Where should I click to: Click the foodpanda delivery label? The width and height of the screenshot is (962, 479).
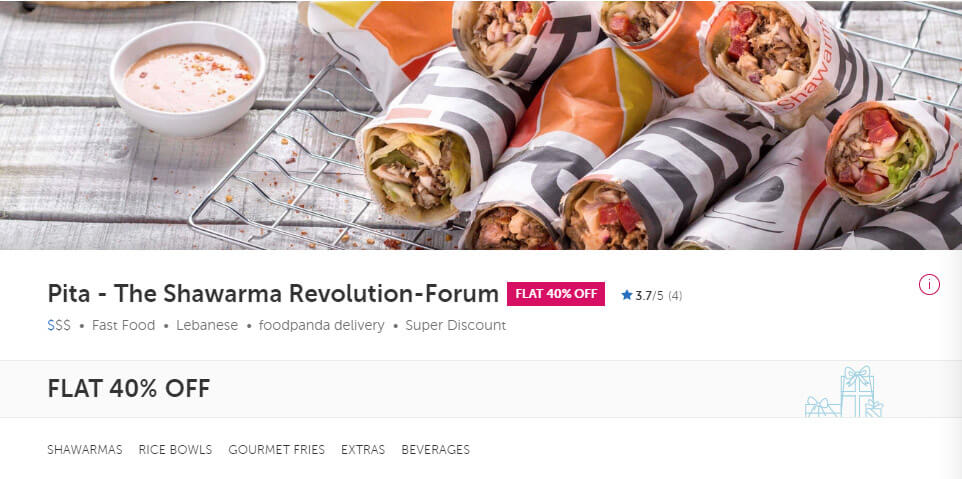pyautogui.click(x=321, y=326)
